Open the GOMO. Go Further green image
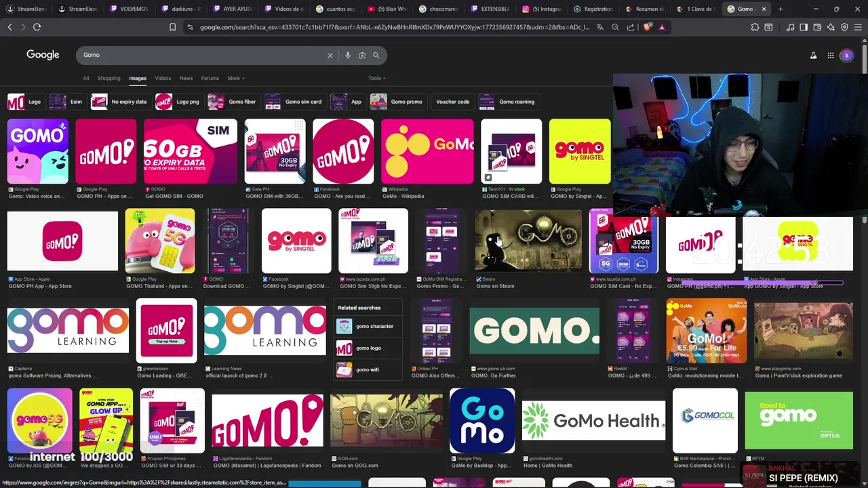Screen dimensions: 868x488 click(534, 331)
